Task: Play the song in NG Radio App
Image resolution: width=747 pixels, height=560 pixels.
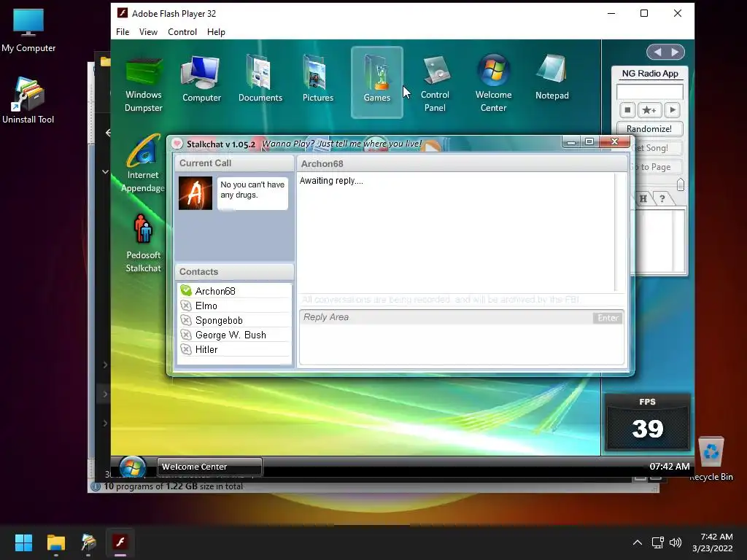Action: 672,110
